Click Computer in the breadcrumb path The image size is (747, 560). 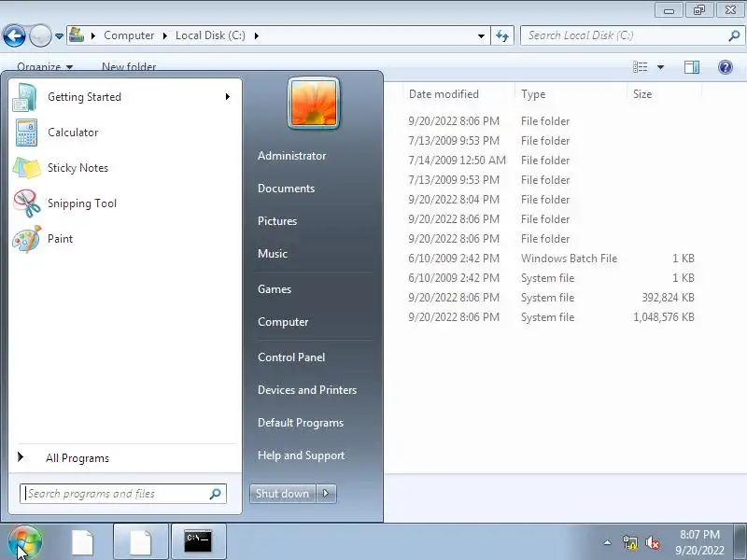click(x=129, y=35)
